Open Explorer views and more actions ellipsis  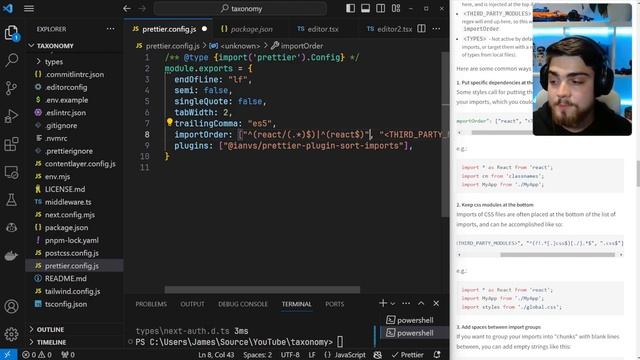(x=111, y=29)
